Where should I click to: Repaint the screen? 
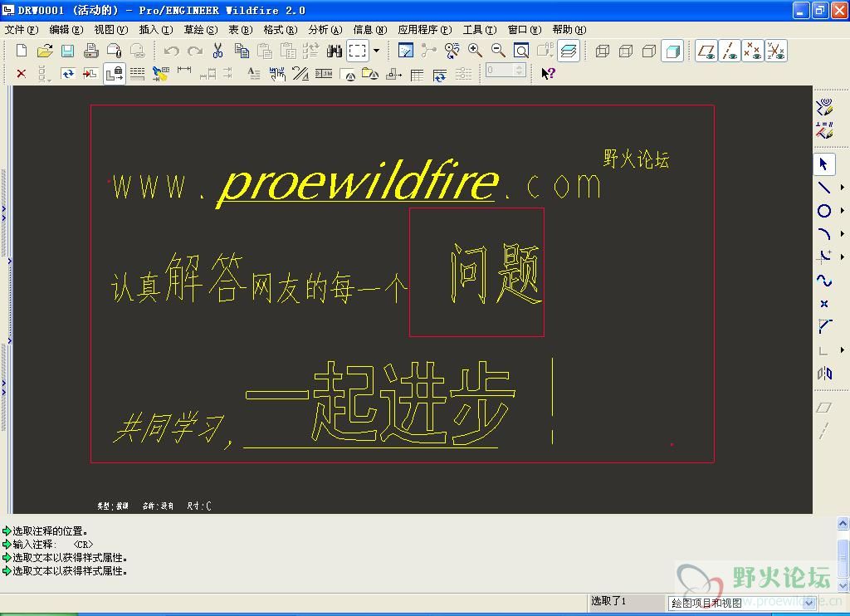click(x=405, y=51)
